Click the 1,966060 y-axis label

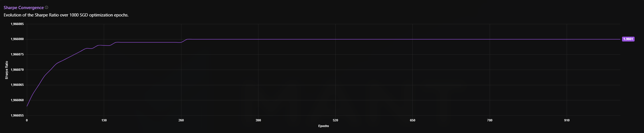coord(17,100)
